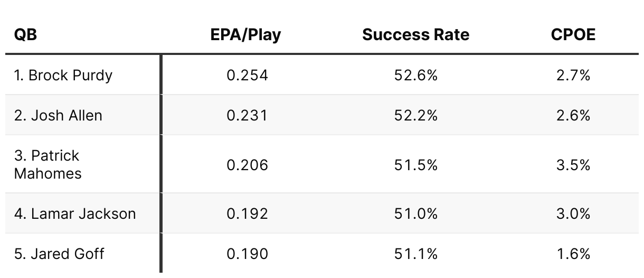Select Jared Goff's 51.1% success rate

[x=415, y=254]
